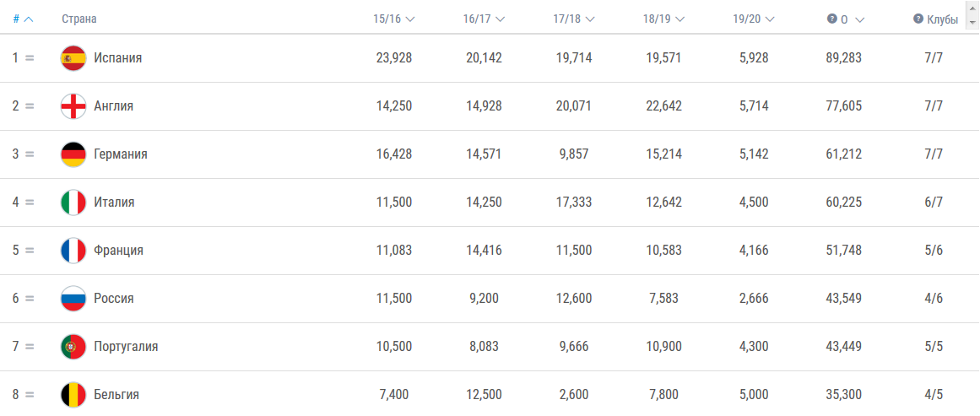Image resolution: width=980 pixels, height=416 pixels.
Task: Sort by the total О points column
Action: pos(848,19)
